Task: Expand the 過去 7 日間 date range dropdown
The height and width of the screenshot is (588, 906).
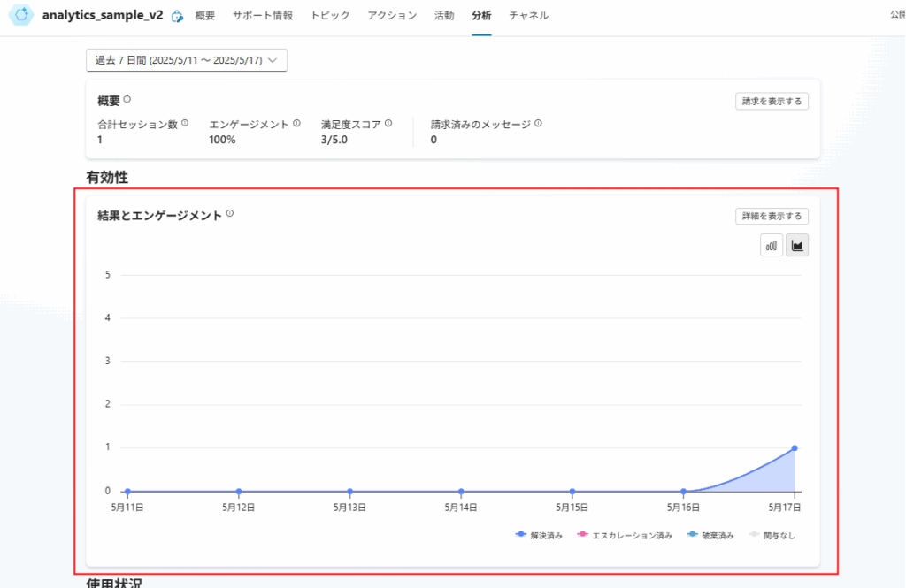Action: 187,60
